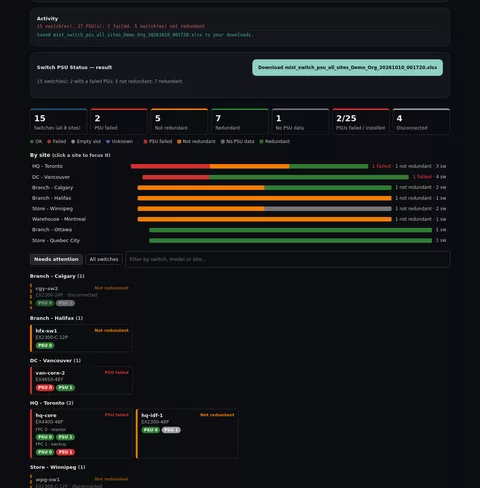Click PSU 0 badge on hfx-sw1
This screenshot has width=480, height=488.
pos(45,346)
